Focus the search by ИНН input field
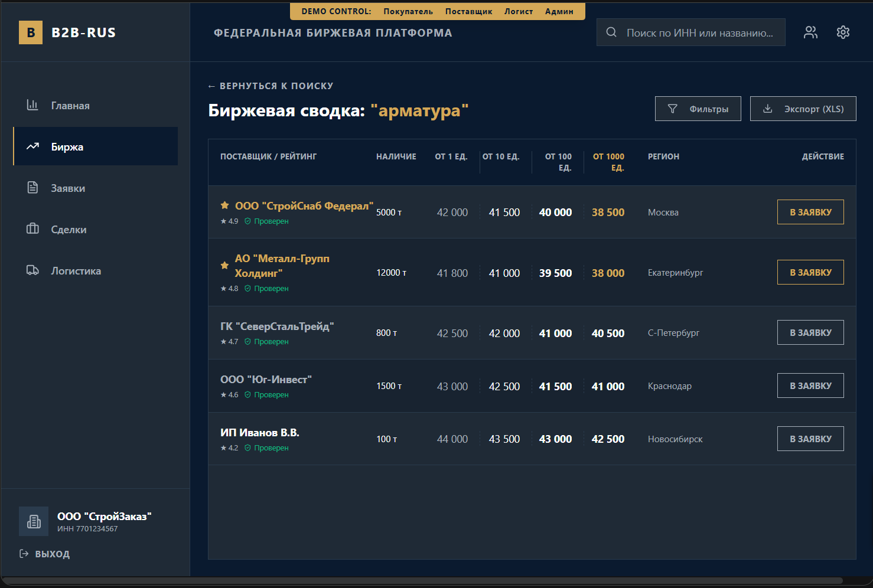Screen dimensions: 873x588 coord(699,33)
